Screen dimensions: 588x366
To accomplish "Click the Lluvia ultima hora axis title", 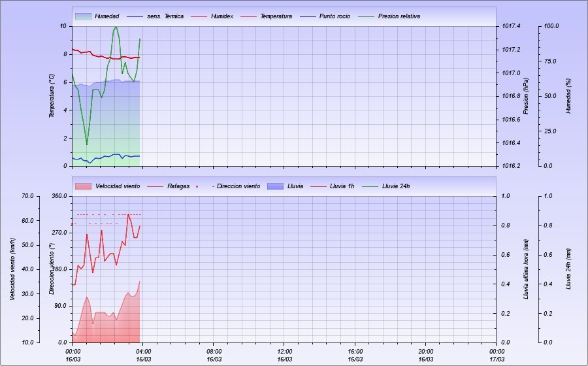I will point(525,269).
